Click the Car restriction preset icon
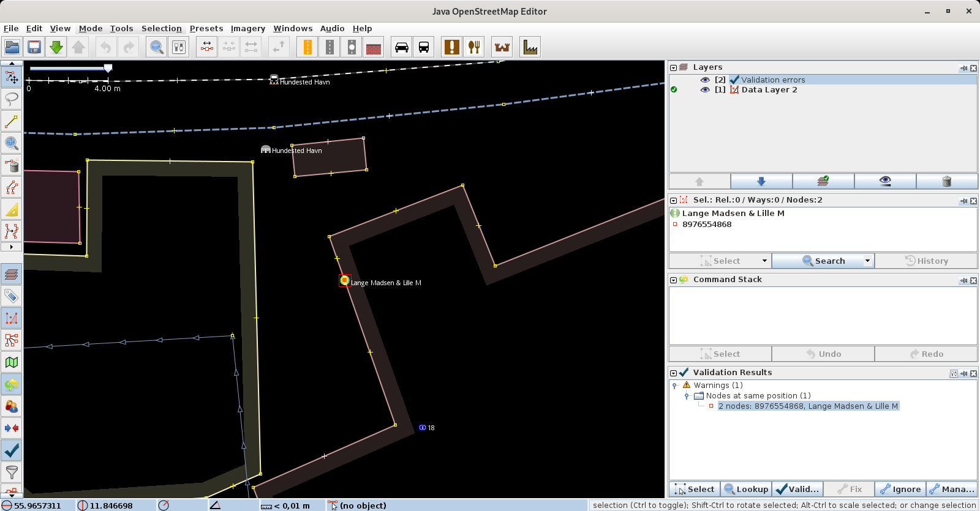 (x=402, y=47)
